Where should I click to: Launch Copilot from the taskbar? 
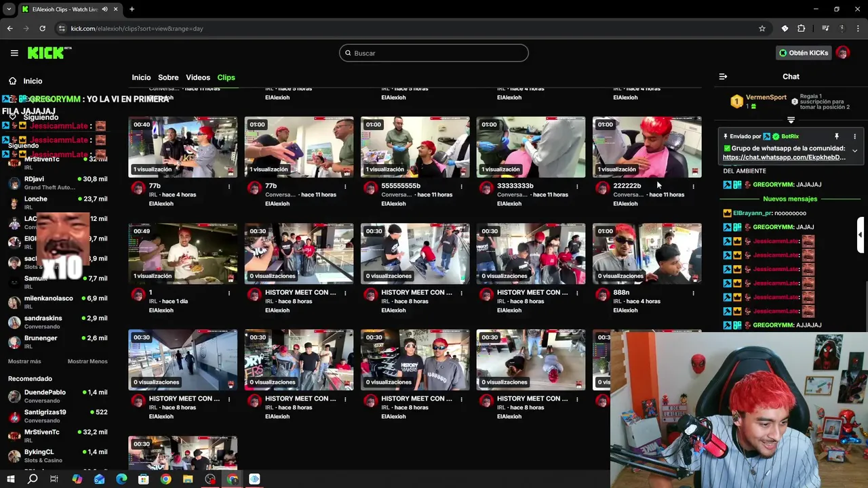77,479
